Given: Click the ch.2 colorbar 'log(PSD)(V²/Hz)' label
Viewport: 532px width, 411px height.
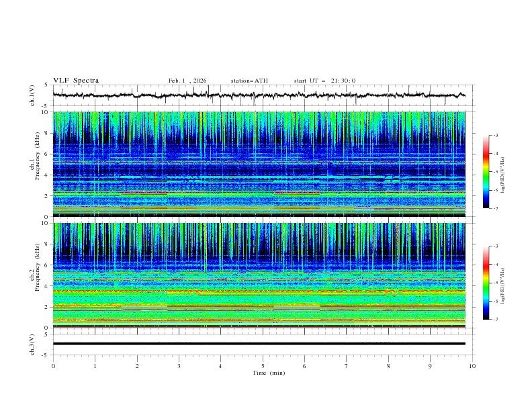Looking at the screenshot, I should point(503,285).
